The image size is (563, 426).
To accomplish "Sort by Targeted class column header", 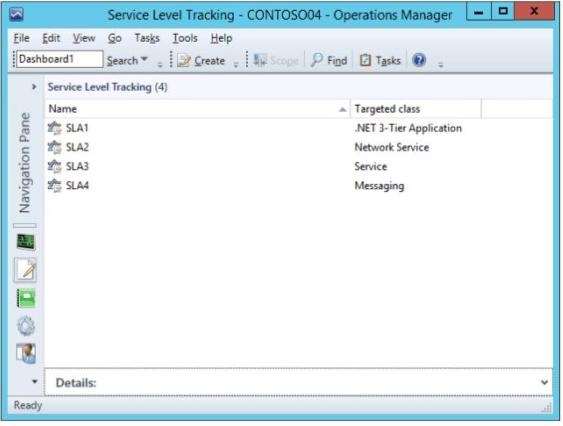I will point(416,109).
